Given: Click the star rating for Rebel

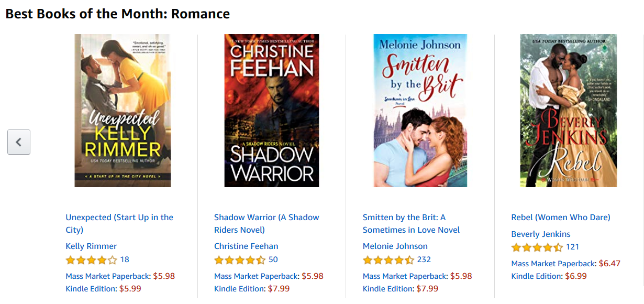Looking at the screenshot, I should [x=537, y=247].
